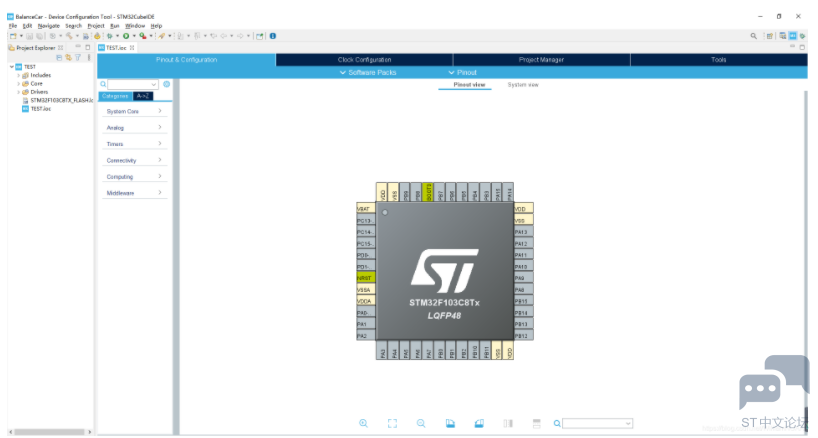Viewport: 818px width, 438px height.
Task: Switch to the Clock Configuration tab
Action: (x=364, y=59)
